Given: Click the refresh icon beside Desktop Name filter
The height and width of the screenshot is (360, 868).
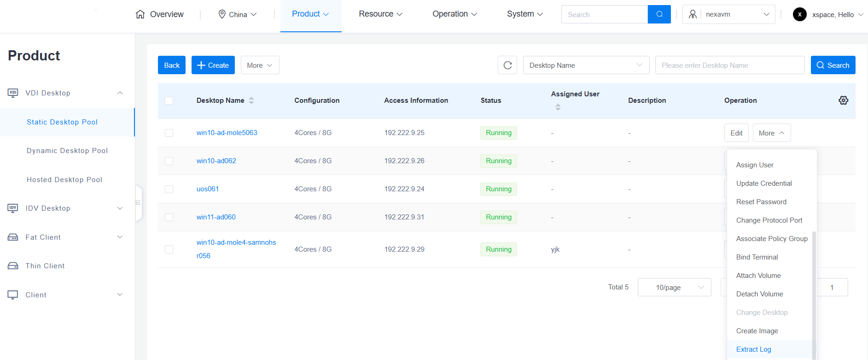Looking at the screenshot, I should [x=507, y=65].
